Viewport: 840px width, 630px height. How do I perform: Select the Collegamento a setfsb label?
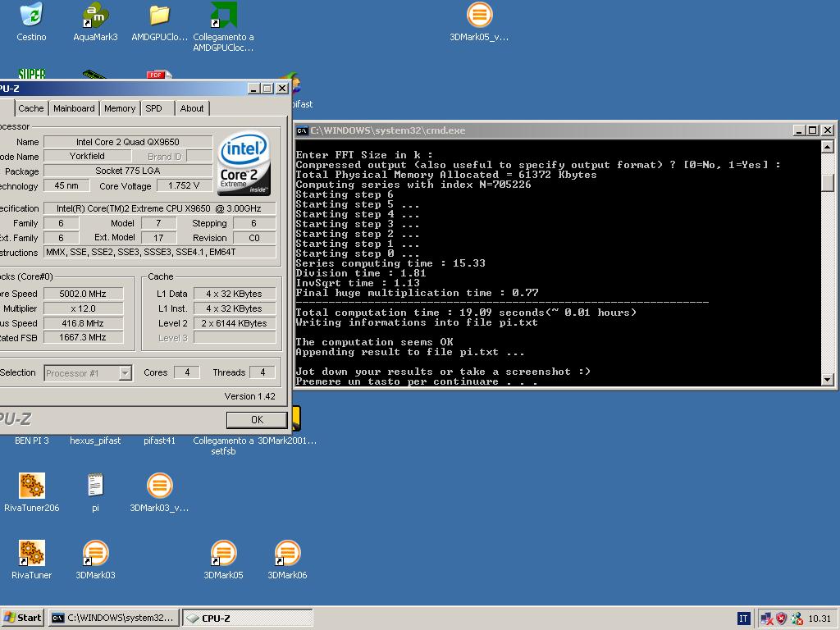[x=223, y=445]
